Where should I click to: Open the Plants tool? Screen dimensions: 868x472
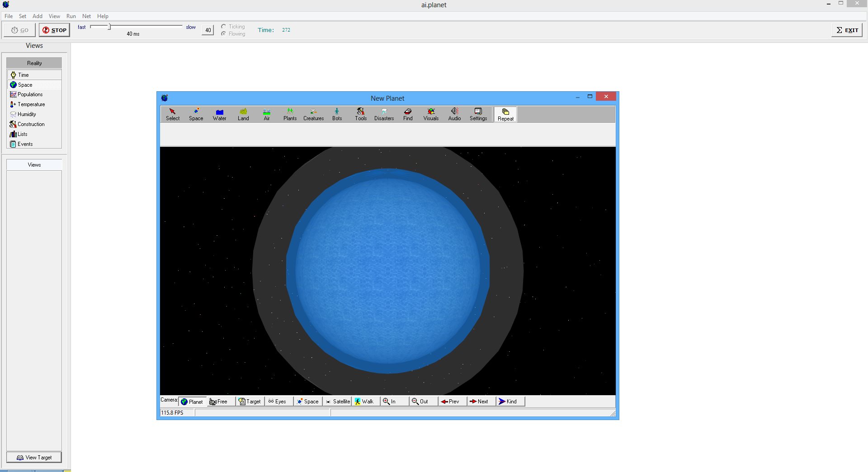tap(290, 114)
